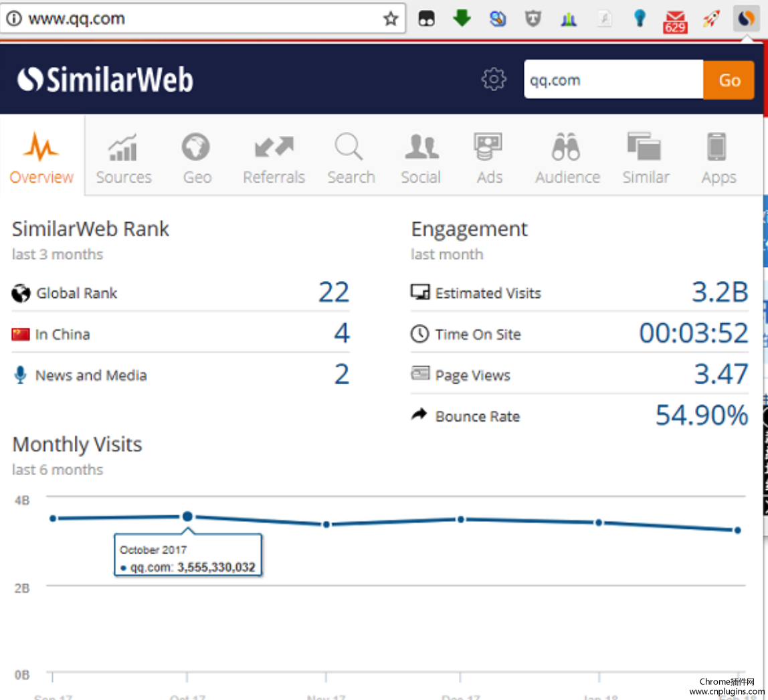768x700 pixels.
Task: Click the China flag icon
Action: click(x=21, y=335)
